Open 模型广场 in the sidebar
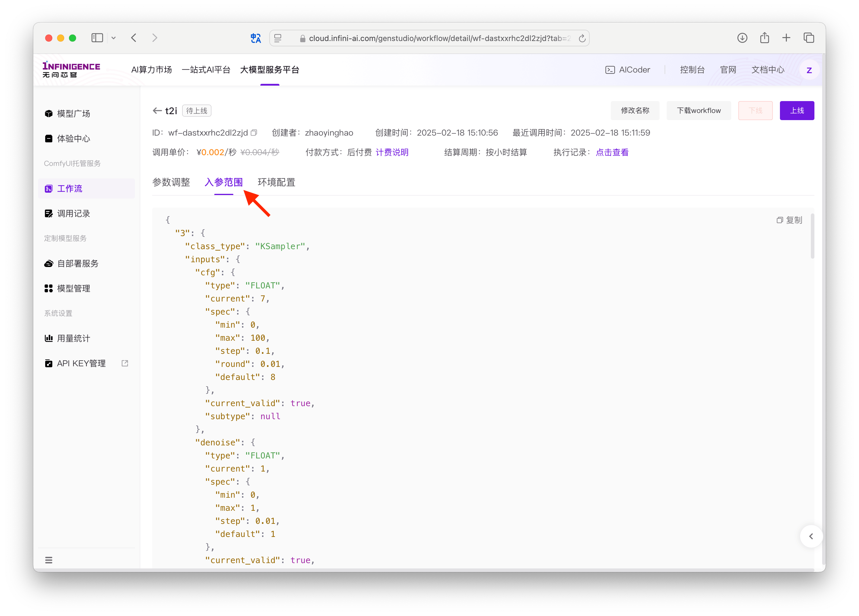859x616 pixels. tap(86, 114)
